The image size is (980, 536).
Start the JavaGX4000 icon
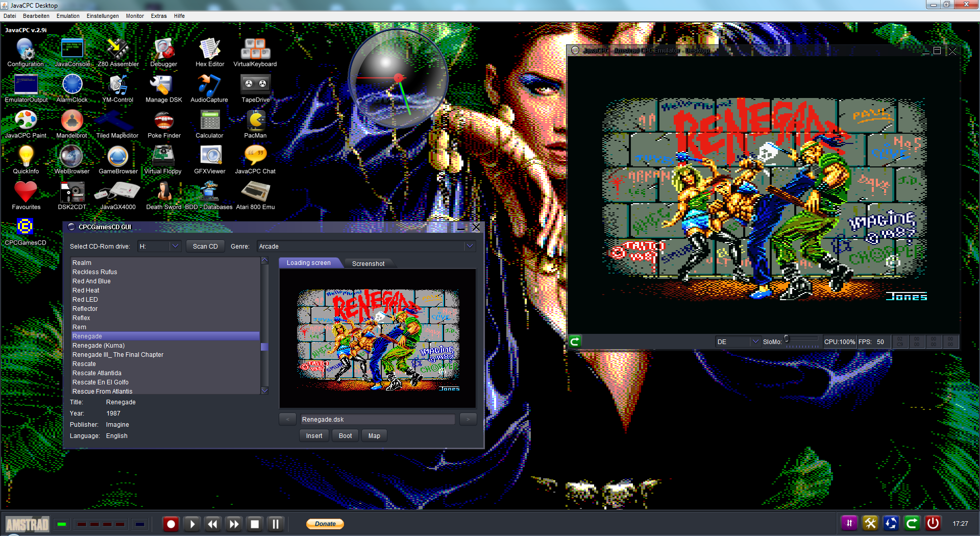click(x=118, y=196)
